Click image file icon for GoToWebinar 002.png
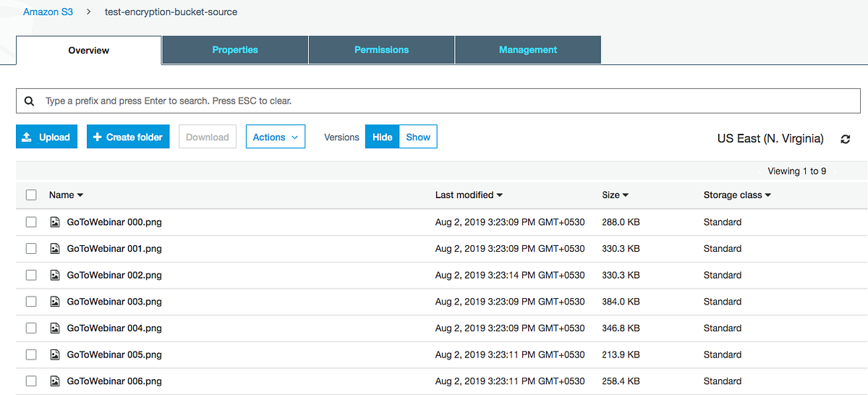Viewport: 868px width, 395px height. click(x=54, y=275)
